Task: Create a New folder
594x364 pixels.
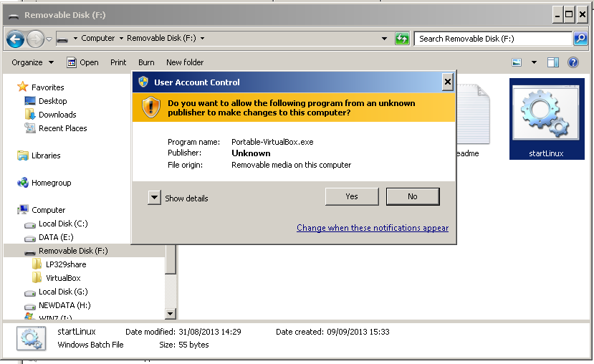Action: click(x=185, y=62)
